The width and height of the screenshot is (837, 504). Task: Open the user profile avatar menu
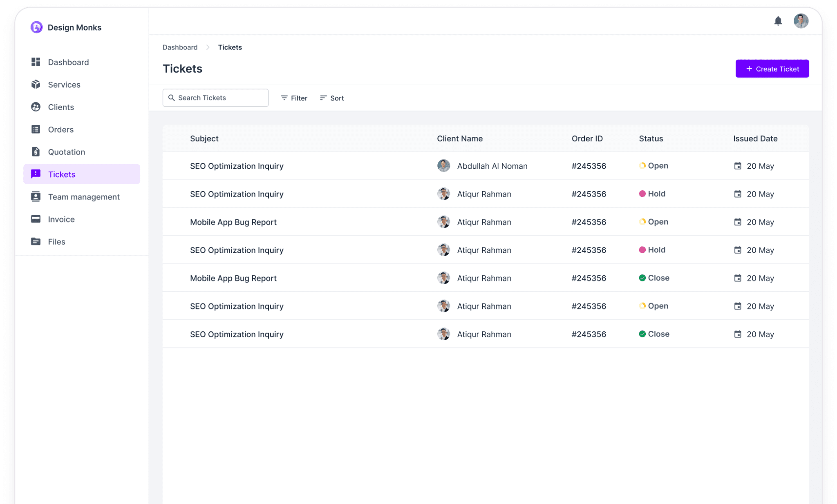[x=801, y=21]
